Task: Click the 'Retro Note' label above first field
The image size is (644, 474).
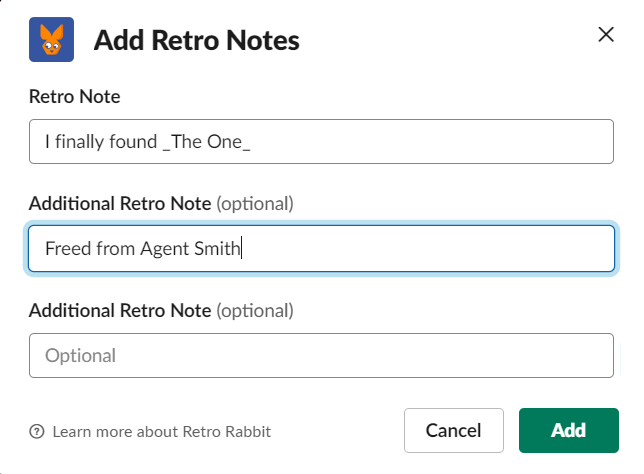Action: tap(75, 96)
